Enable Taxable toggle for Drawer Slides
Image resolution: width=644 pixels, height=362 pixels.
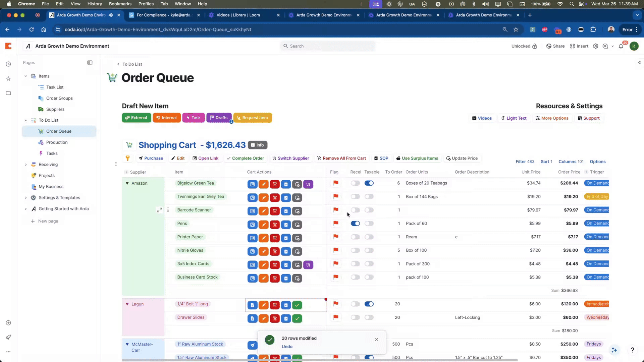click(369, 317)
